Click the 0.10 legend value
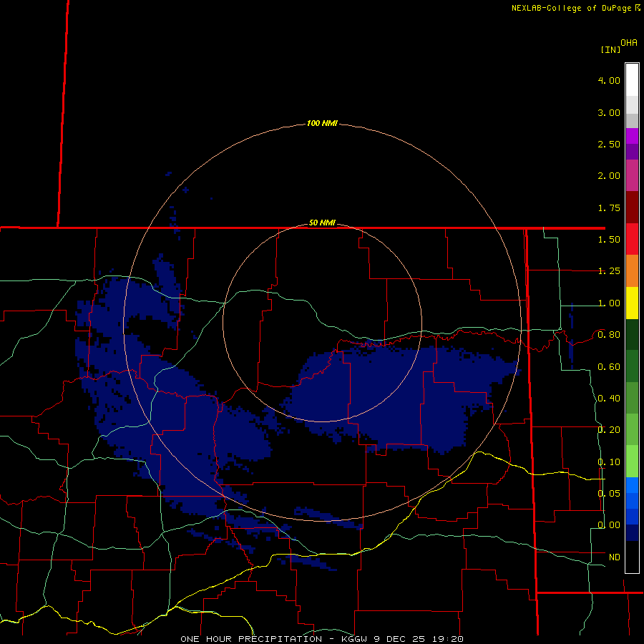644x644 pixels. pyautogui.click(x=609, y=462)
